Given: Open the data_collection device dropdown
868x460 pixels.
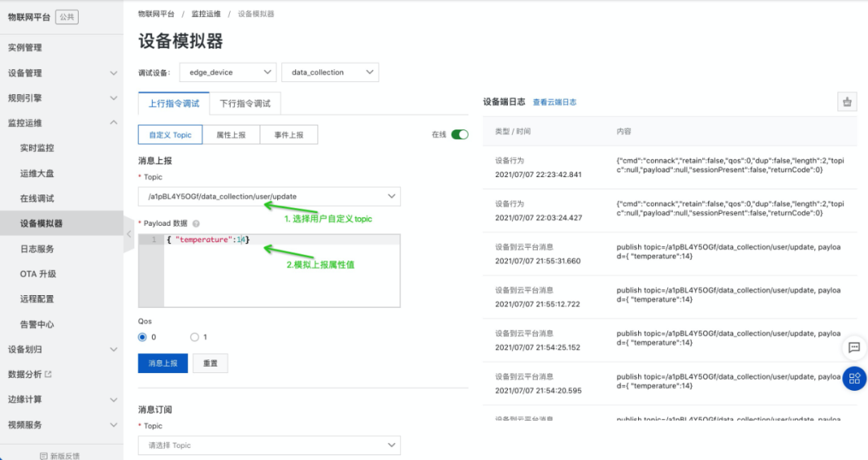Looking at the screenshot, I should click(330, 72).
